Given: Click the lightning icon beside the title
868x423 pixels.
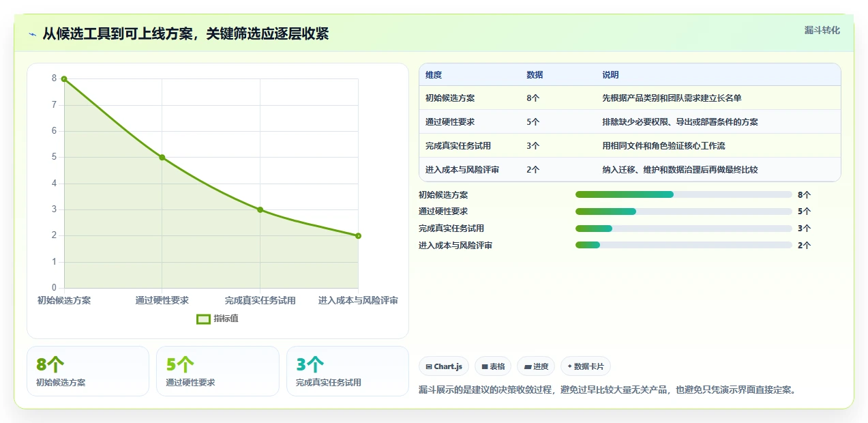Looking at the screenshot, I should coord(32,33).
